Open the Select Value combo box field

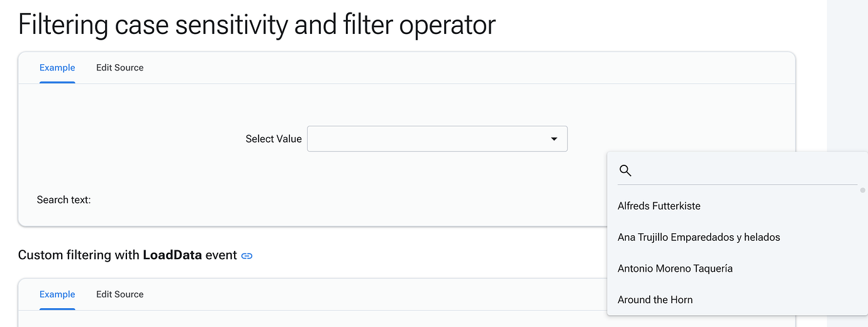click(437, 139)
